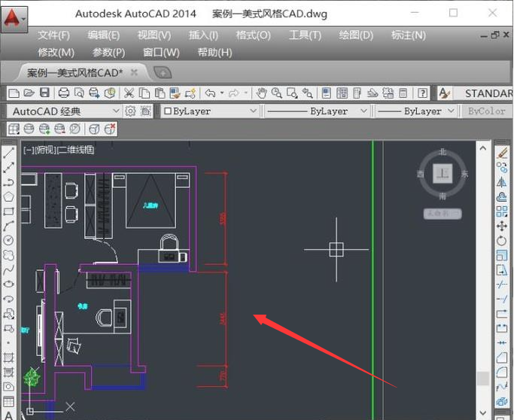Click the Undo arrow
This screenshot has width=514, height=420.
(210, 93)
